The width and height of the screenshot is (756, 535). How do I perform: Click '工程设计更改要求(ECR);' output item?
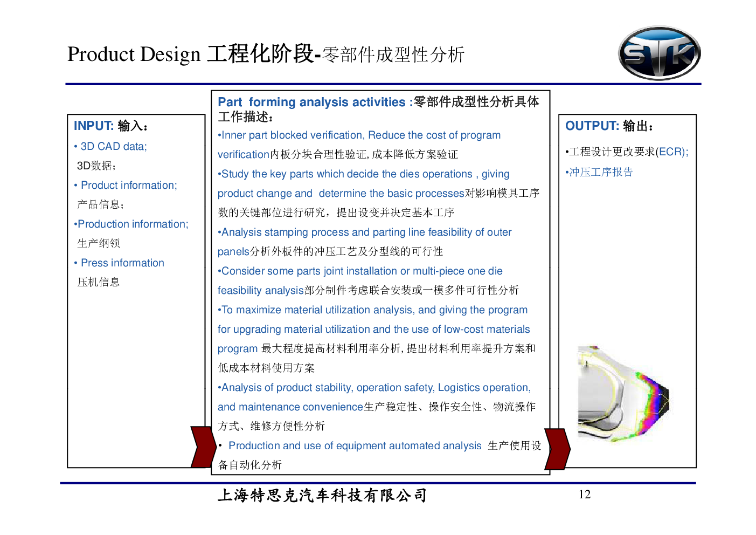pos(627,152)
